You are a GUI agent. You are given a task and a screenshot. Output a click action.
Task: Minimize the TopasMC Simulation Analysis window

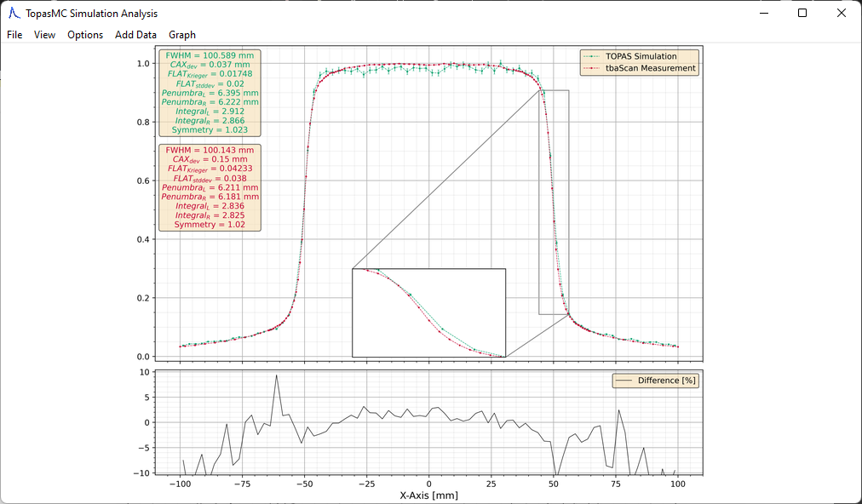[x=763, y=13]
